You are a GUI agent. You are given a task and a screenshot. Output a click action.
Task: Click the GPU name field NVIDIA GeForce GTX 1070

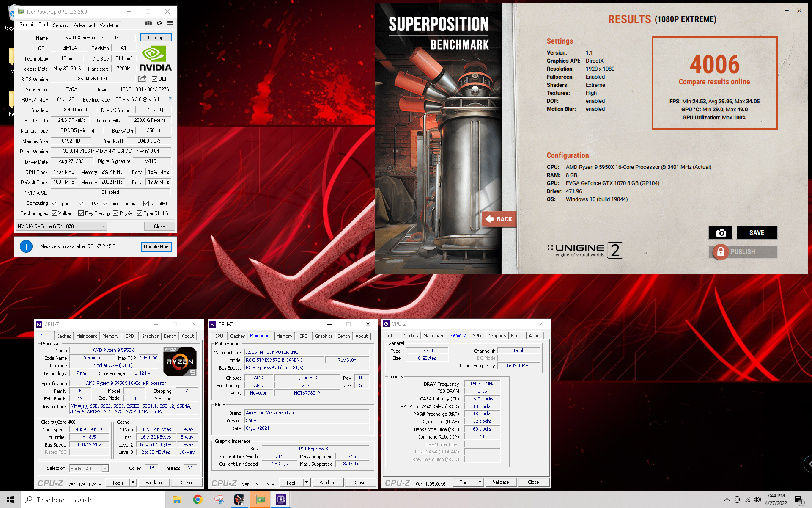point(93,38)
